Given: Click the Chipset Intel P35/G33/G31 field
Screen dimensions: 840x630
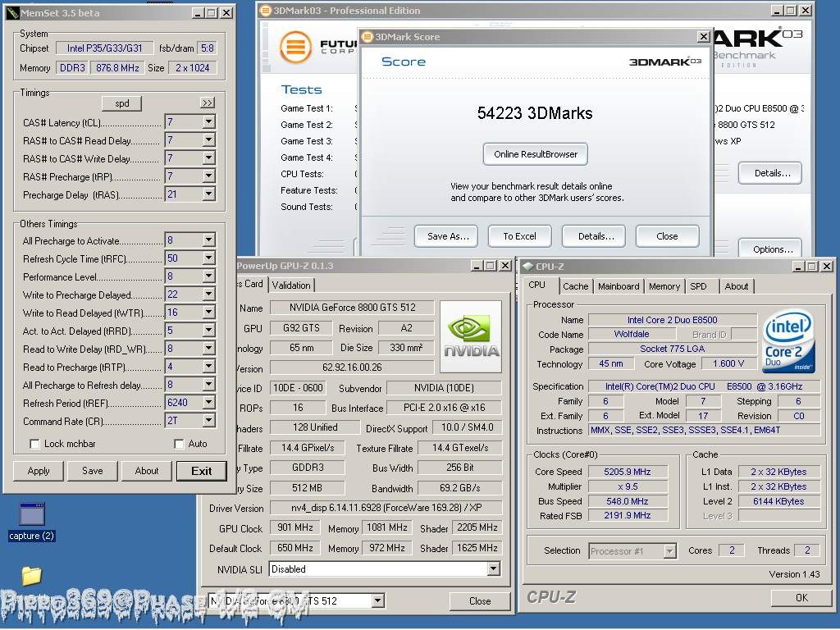Looking at the screenshot, I should click(104, 48).
